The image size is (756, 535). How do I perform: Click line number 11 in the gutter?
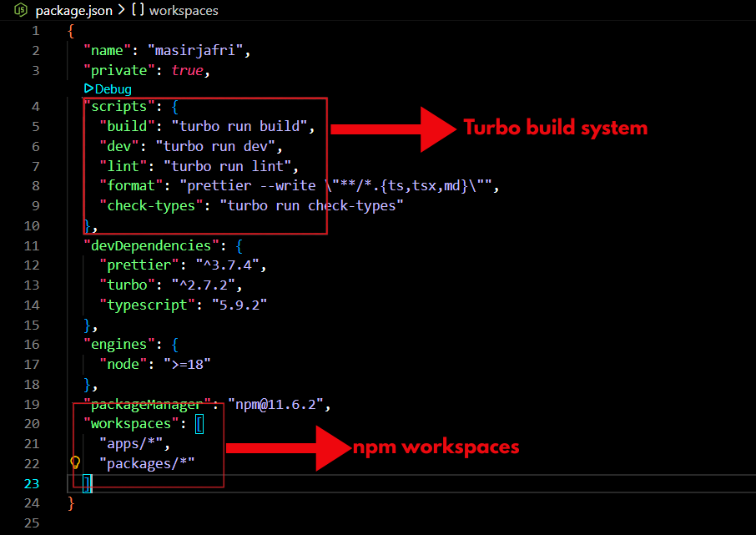coord(32,245)
